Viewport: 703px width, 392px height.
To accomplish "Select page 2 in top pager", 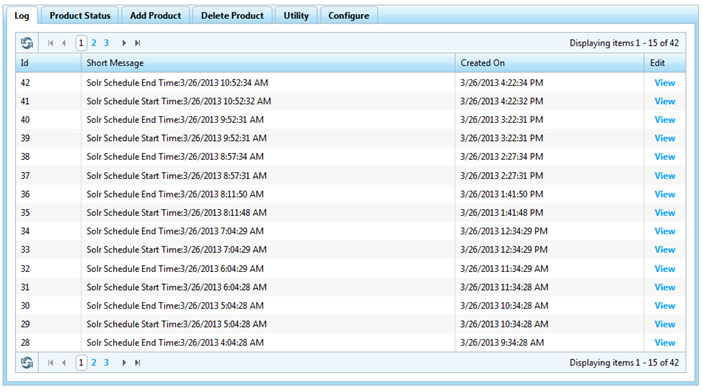I will (x=94, y=43).
